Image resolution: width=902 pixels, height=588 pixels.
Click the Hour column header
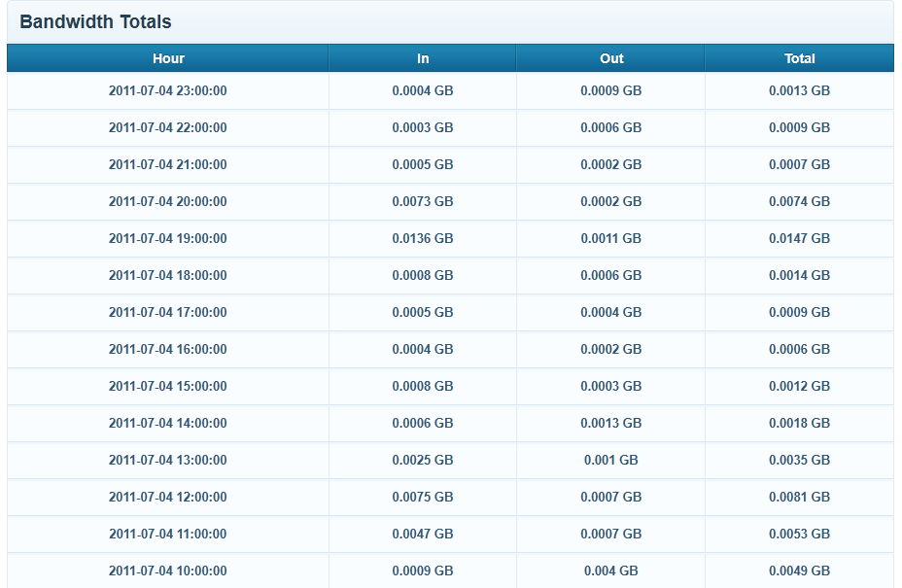coord(168,58)
